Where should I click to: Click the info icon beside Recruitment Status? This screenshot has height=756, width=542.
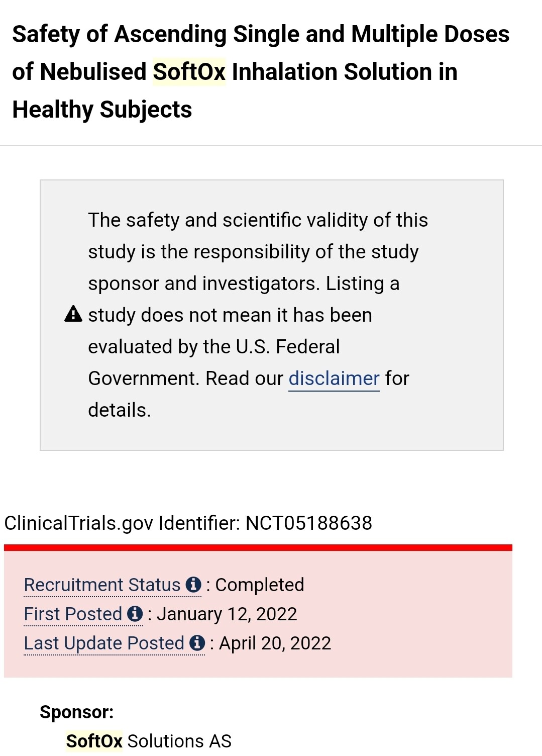pos(193,585)
